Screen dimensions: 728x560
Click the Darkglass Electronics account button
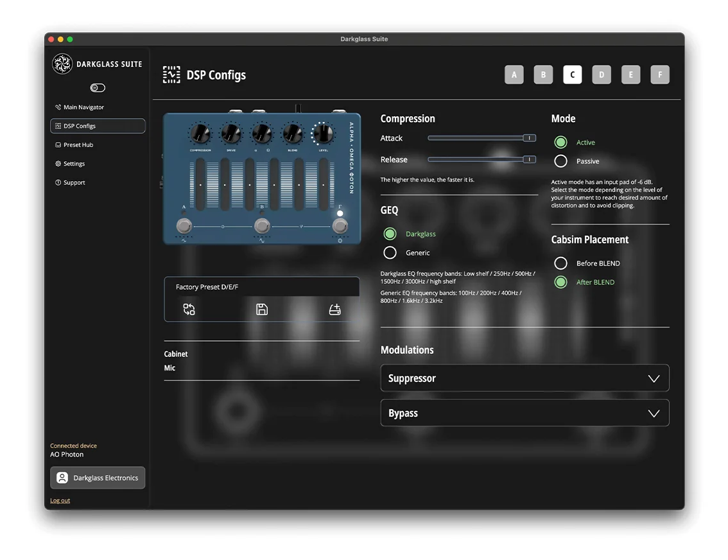click(98, 478)
